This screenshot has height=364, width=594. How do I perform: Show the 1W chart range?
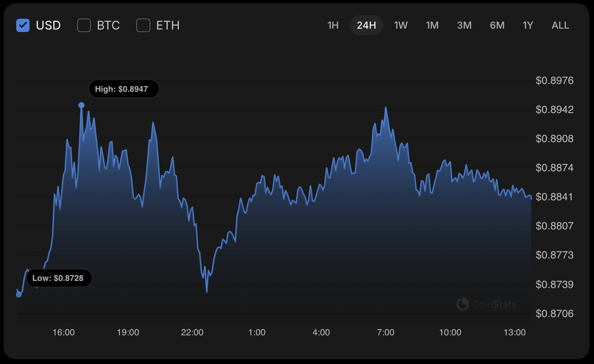[401, 25]
